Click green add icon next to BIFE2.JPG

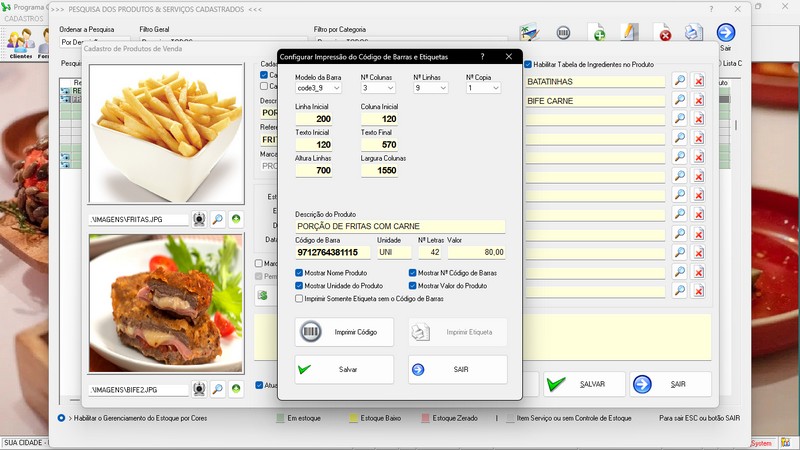236,389
